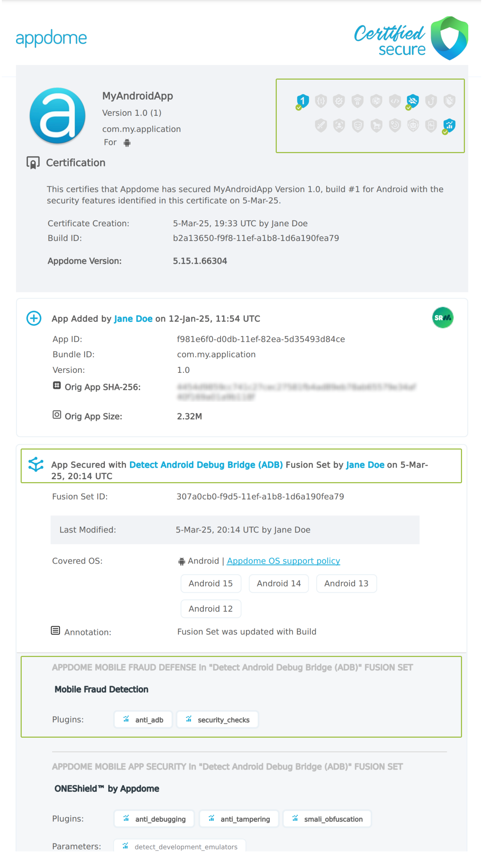The width and height of the screenshot is (483, 868).
Task: Open the Appdome OS support policy link
Action: [283, 561]
